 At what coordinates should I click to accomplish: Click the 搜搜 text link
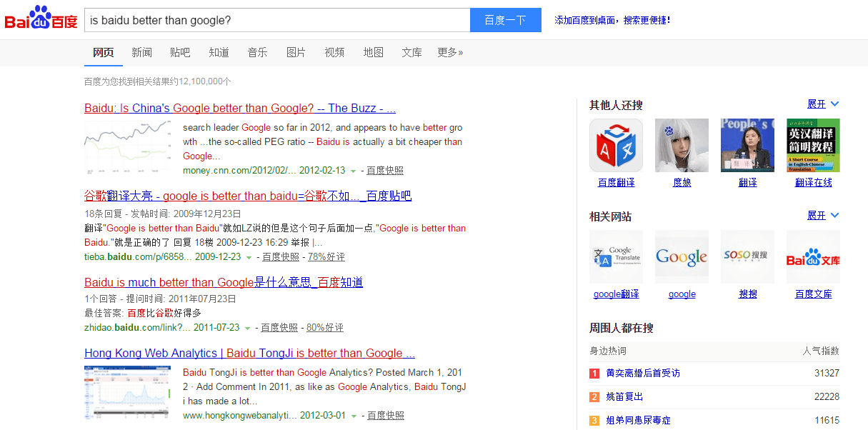[747, 294]
